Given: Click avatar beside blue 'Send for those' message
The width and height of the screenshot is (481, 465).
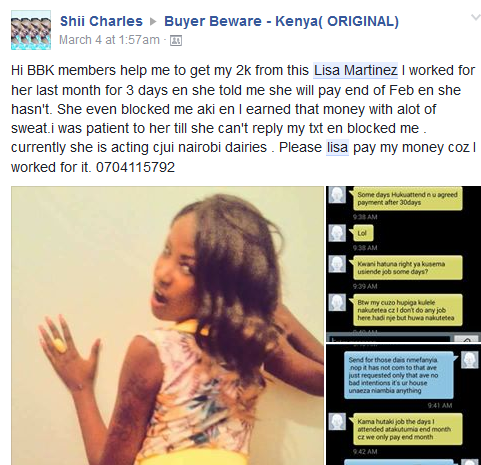Looking at the screenshot, I should (470, 360).
